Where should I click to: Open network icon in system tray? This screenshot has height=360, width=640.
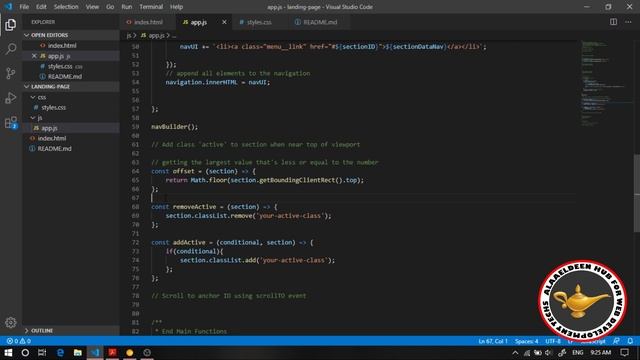[x=527, y=353]
